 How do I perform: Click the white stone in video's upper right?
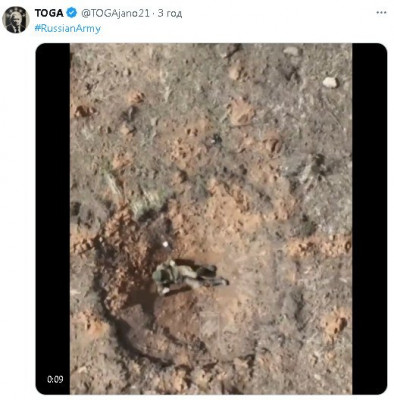[x=330, y=82]
